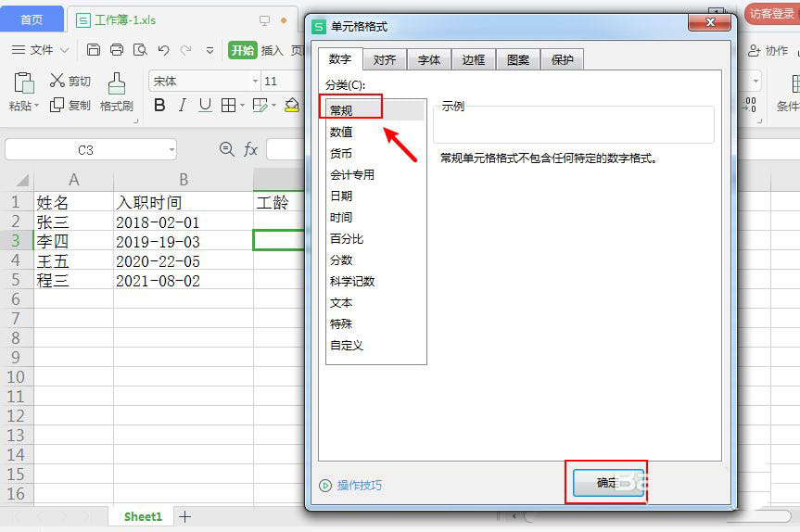800x532 pixels.
Task: Switch to the 图案 tab in dialog
Action: point(518,59)
